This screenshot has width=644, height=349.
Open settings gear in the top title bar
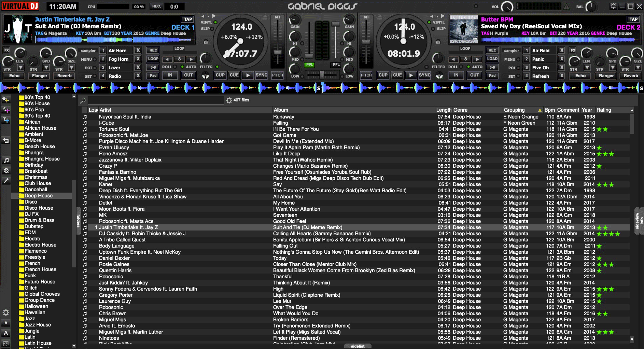614,6
